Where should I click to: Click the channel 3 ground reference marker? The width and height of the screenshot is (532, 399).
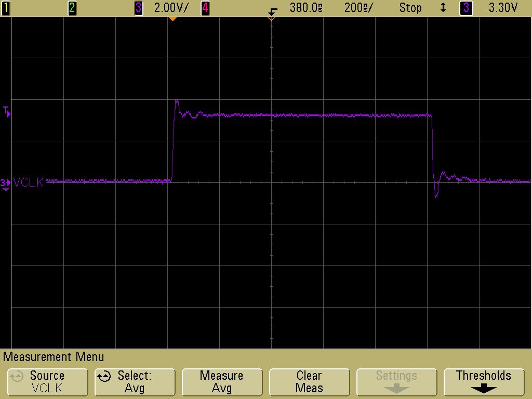click(5, 184)
